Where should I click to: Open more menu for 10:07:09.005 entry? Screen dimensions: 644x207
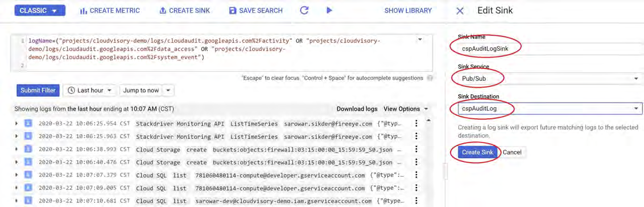pos(416,188)
